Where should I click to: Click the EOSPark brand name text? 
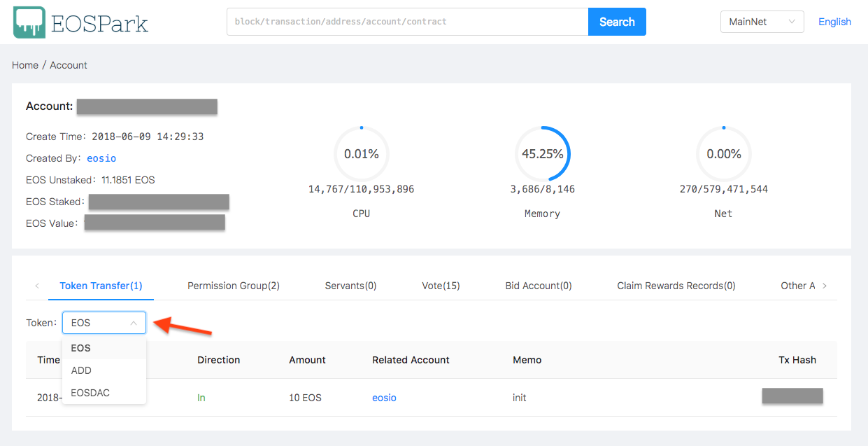click(100, 23)
